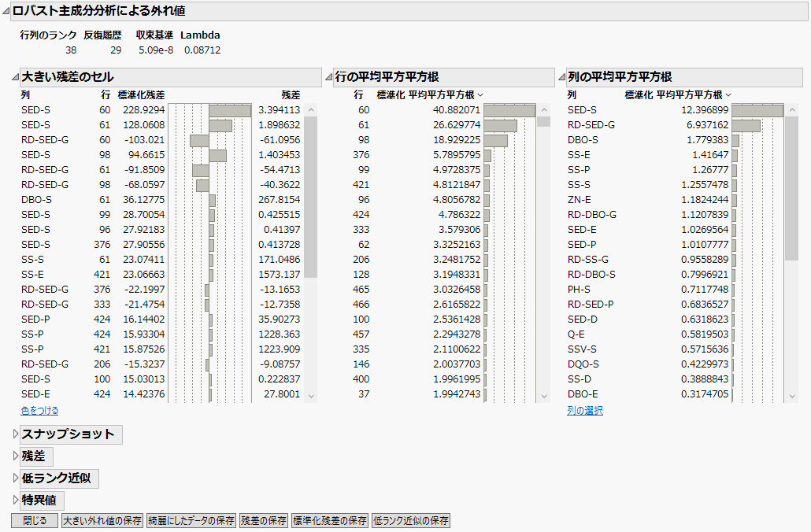811x532 pixels.
Task: Click down arrow of large residual cells scrollbar
Action: point(311,396)
